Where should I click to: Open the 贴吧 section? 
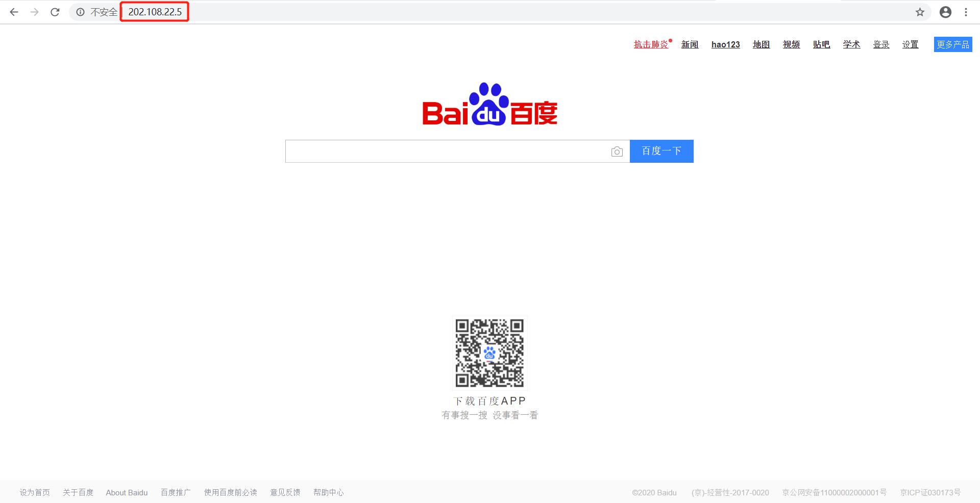pos(821,44)
